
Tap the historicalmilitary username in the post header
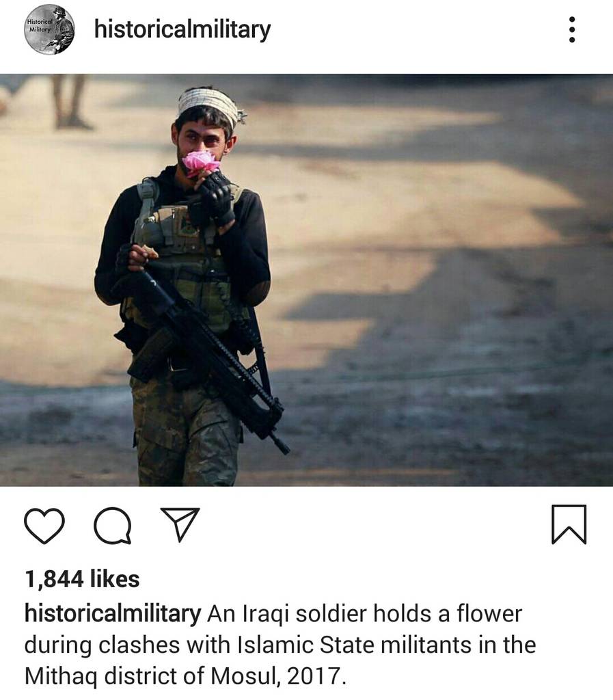click(182, 29)
